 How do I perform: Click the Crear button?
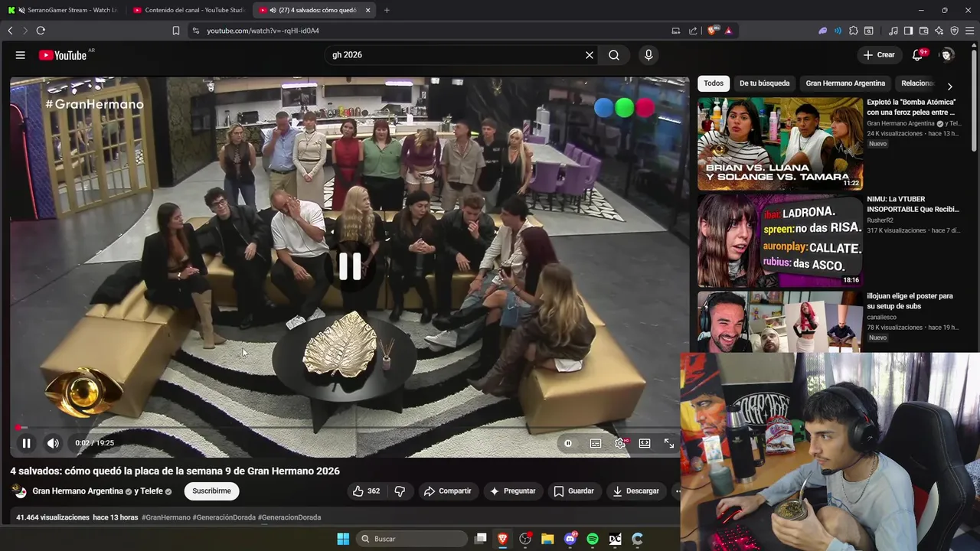tap(879, 55)
